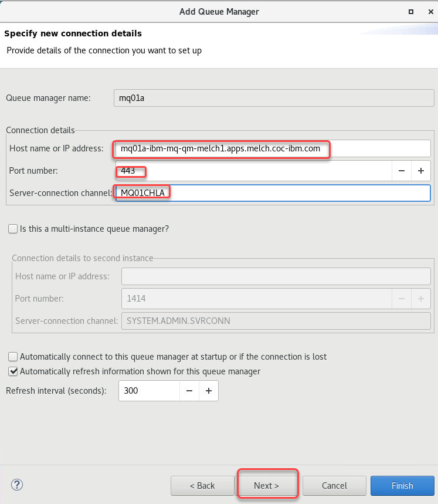Maximize the Add Queue Manager dialog

[411, 11]
